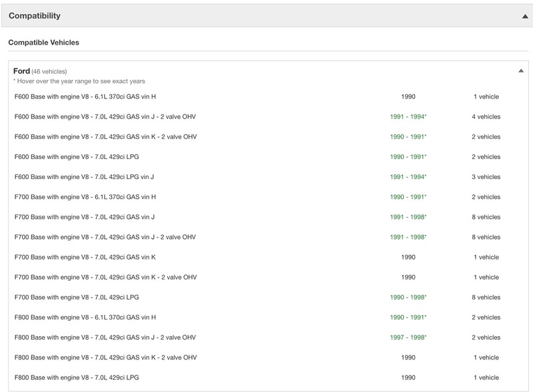Click '8 vehicles' for F700 429ci LPG
Image resolution: width=533 pixels, height=392 pixels.
coord(486,297)
